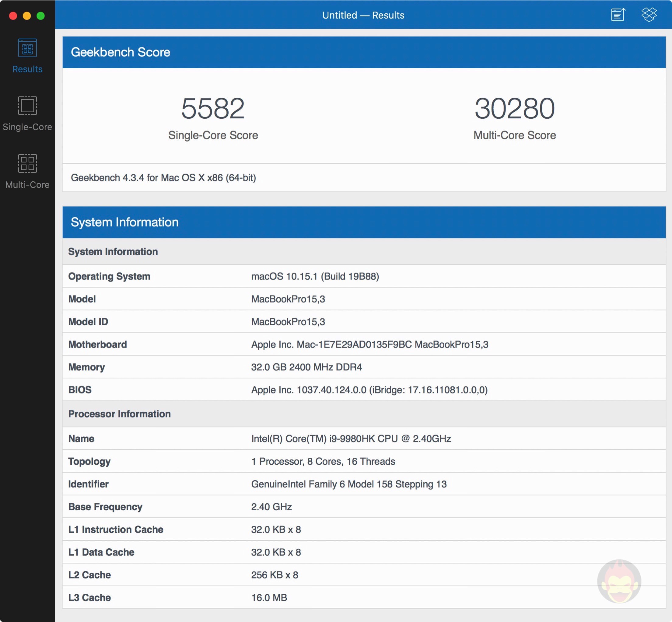The width and height of the screenshot is (672, 622).
Task: Click the Operating System value macOS 10.15.1
Action: coord(315,276)
